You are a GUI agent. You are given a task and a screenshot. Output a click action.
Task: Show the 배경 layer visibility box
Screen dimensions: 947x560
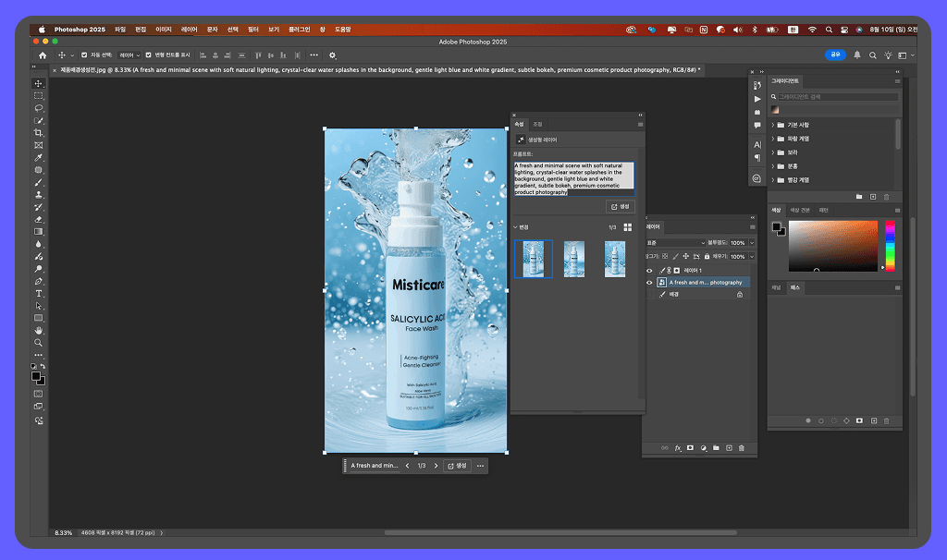(x=650, y=295)
